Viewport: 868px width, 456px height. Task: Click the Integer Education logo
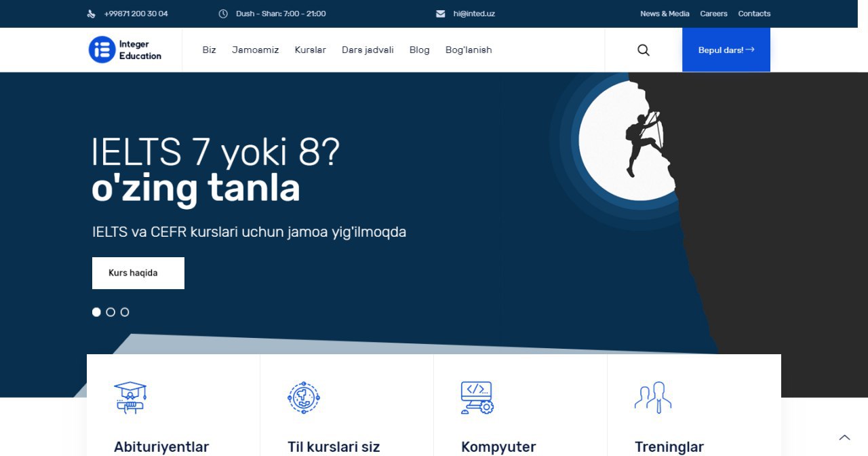[x=125, y=50]
